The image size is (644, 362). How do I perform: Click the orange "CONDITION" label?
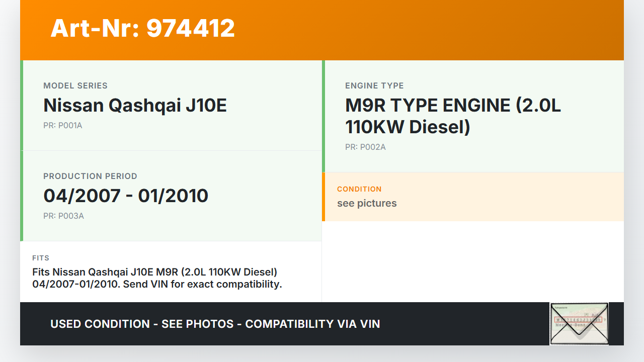(x=359, y=189)
